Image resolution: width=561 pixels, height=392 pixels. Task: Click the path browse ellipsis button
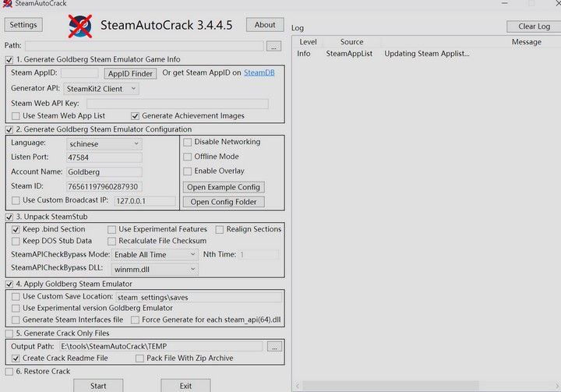tap(273, 47)
